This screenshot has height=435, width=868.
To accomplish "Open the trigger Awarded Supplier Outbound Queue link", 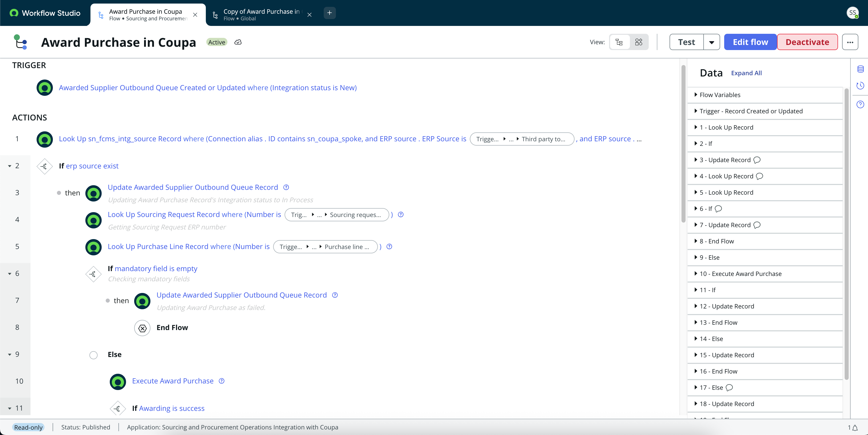I will [208, 88].
